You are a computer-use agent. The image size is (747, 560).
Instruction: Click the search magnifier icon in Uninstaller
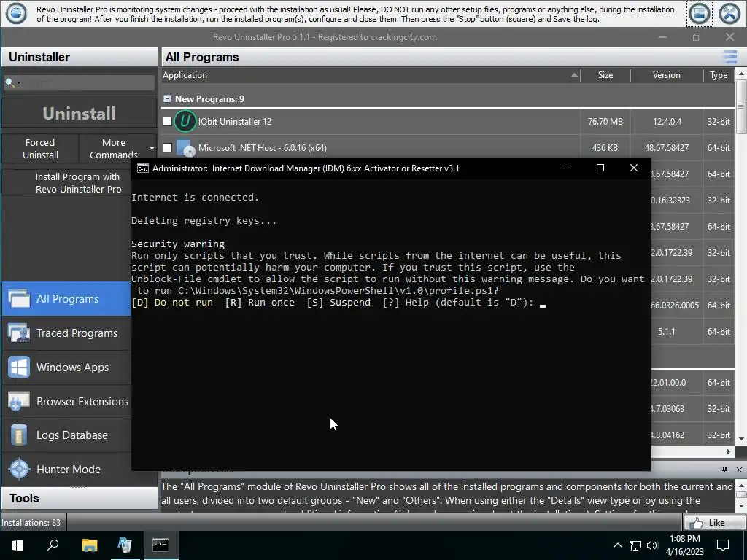tap(9, 83)
